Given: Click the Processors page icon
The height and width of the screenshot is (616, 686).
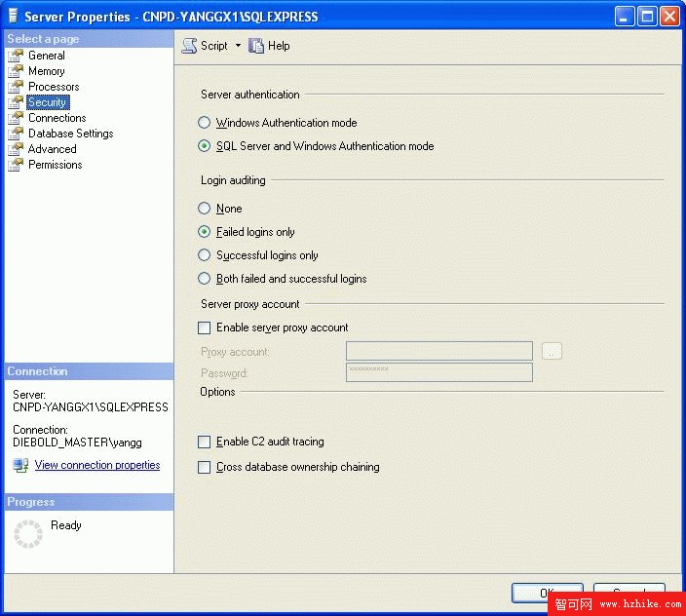Looking at the screenshot, I should click(x=16, y=87).
